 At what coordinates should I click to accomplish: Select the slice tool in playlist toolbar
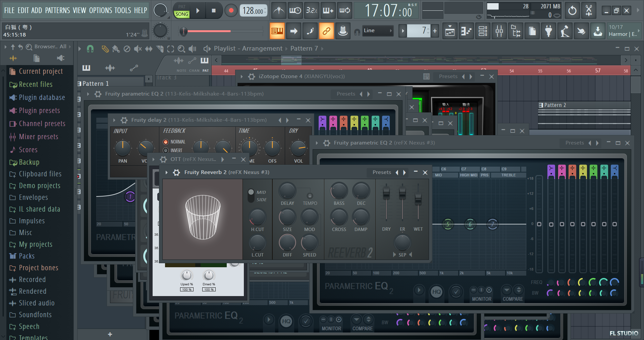(160, 49)
